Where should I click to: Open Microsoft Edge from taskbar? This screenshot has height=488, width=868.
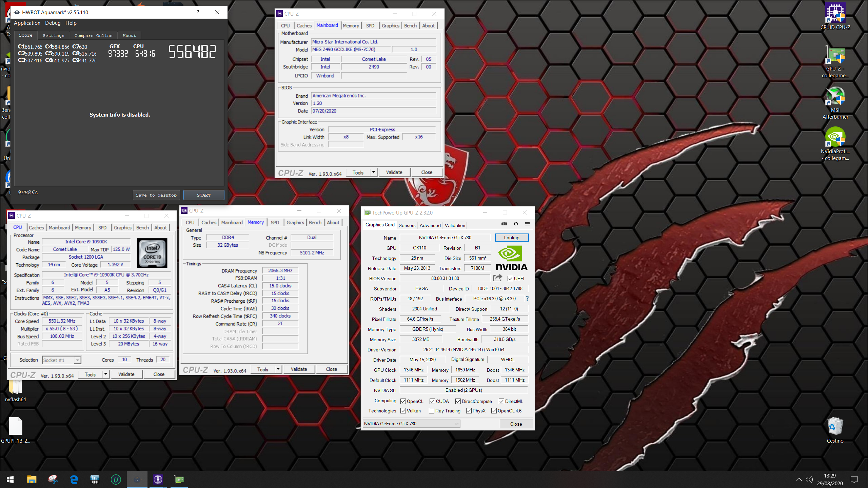click(74, 480)
